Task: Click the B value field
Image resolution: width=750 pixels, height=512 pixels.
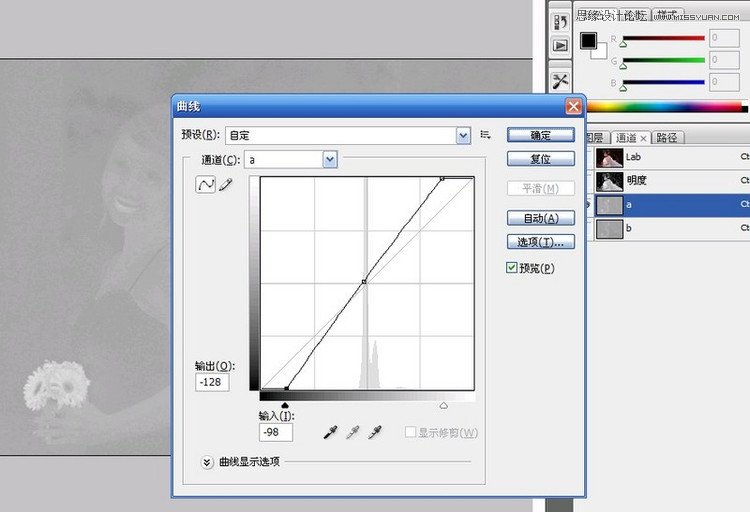Action: point(724,82)
